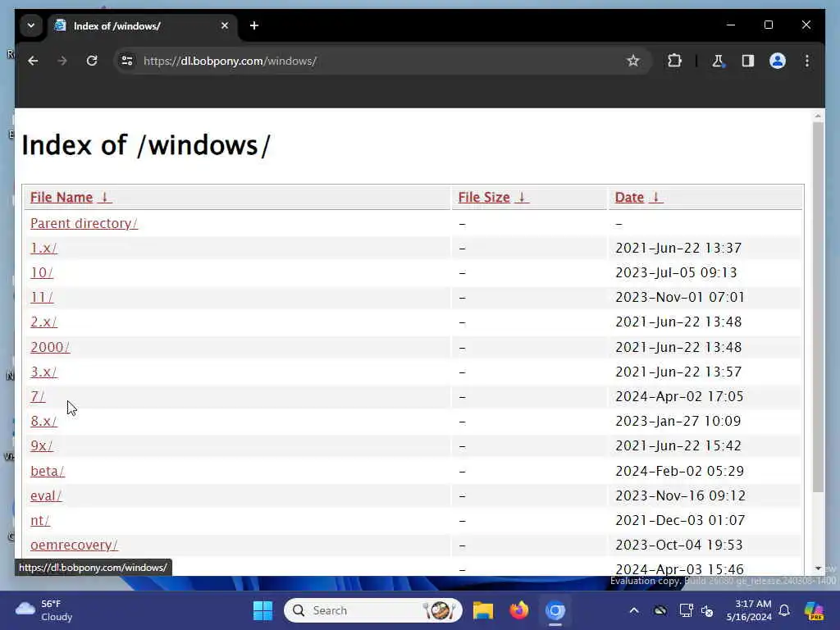
Task: Select date text 2023-Jul-05 09:13
Action: [676, 272]
